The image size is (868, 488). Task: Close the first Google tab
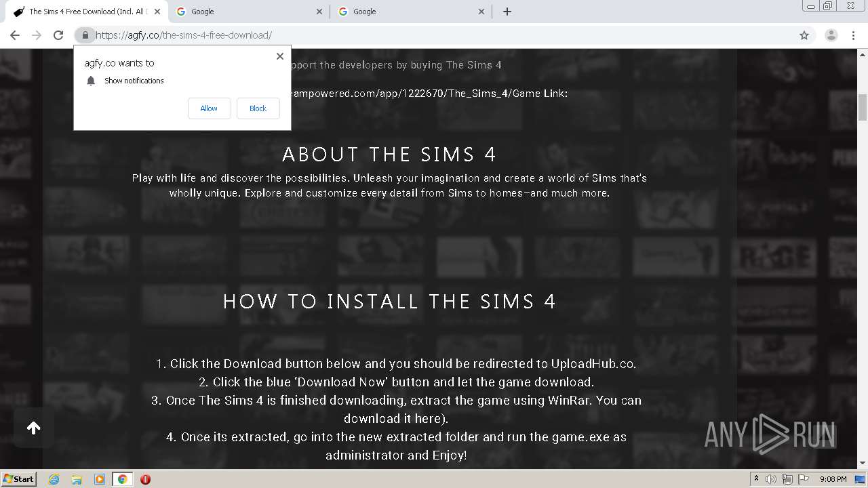click(x=319, y=12)
